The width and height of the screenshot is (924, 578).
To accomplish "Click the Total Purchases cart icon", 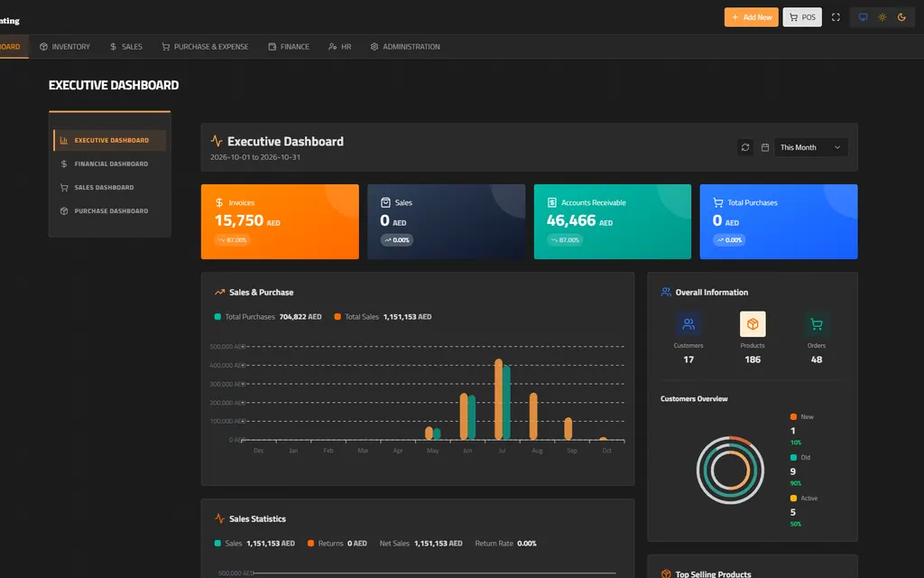I will pos(717,202).
